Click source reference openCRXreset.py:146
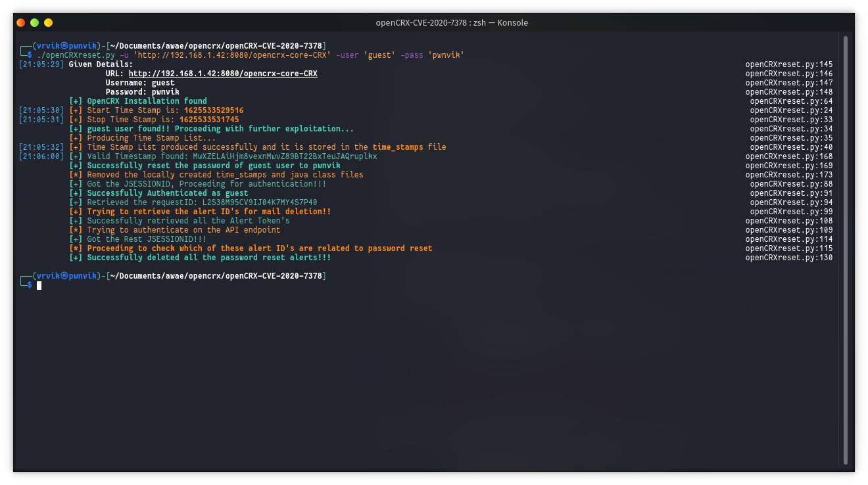Image resolution: width=868 pixels, height=485 pixels. tap(789, 74)
